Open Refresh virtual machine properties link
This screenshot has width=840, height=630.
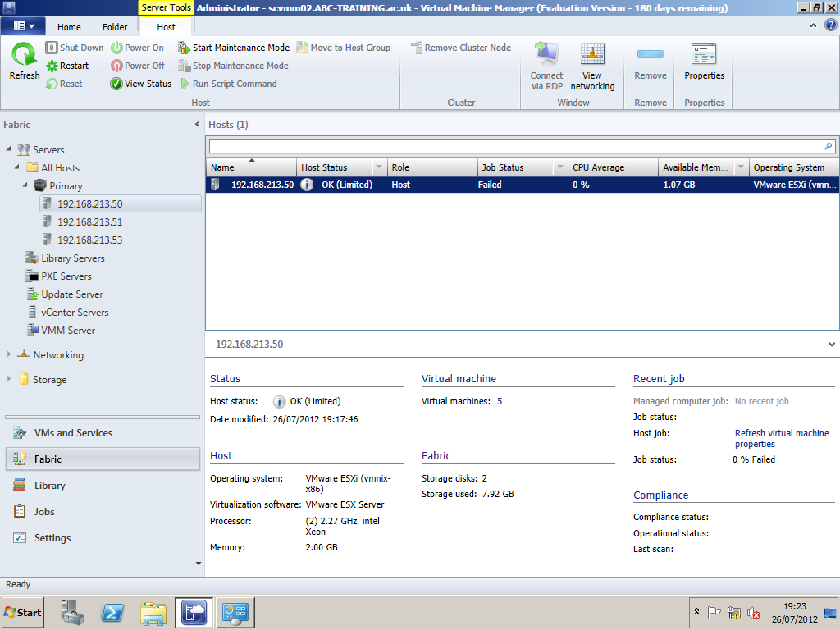[782, 438]
